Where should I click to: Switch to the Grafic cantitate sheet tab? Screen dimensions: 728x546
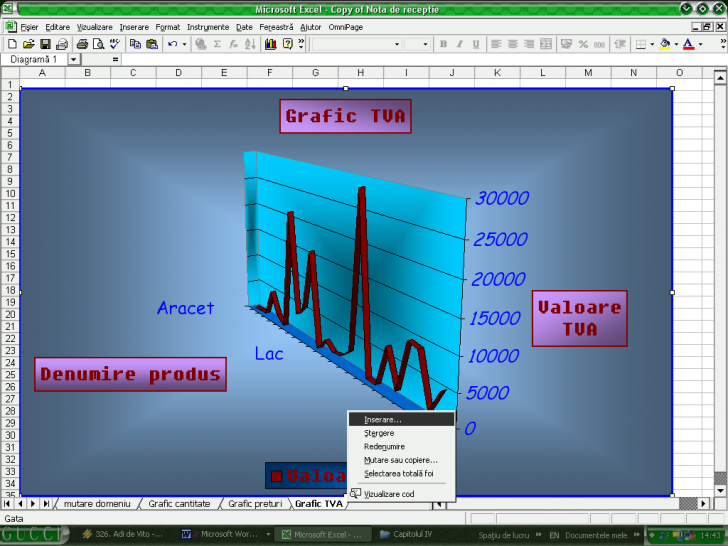click(x=179, y=504)
